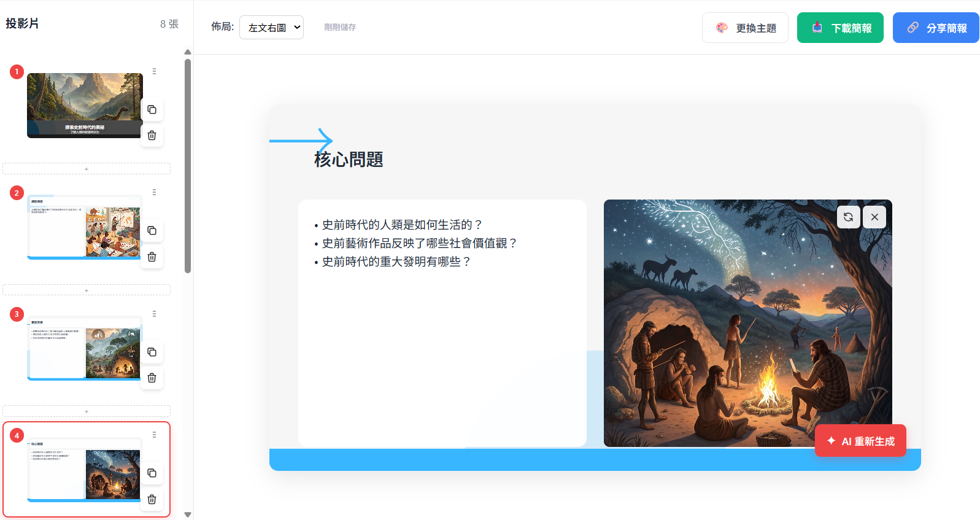Remove the image with X icon

pyautogui.click(x=874, y=217)
